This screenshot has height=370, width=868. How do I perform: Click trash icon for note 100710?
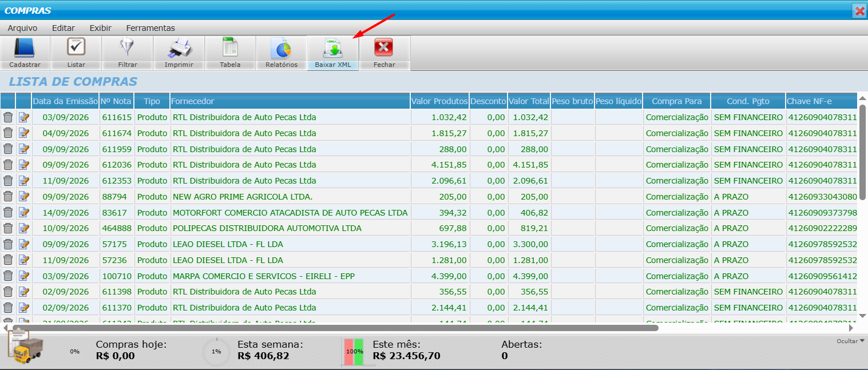pyautogui.click(x=8, y=276)
